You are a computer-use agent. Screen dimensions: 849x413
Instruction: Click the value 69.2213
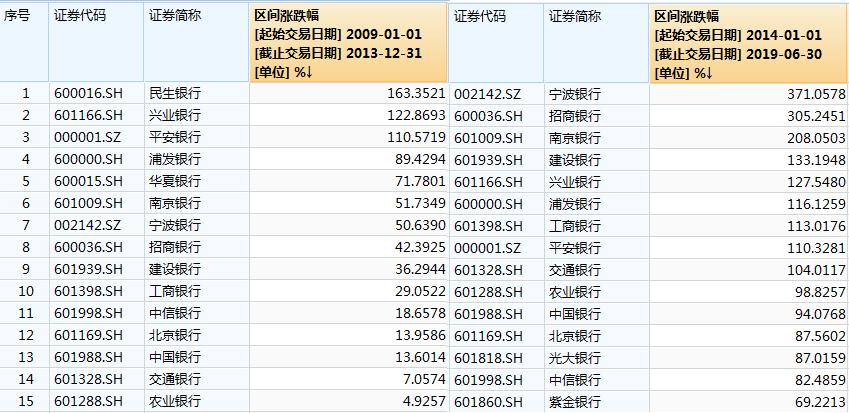[x=820, y=402]
